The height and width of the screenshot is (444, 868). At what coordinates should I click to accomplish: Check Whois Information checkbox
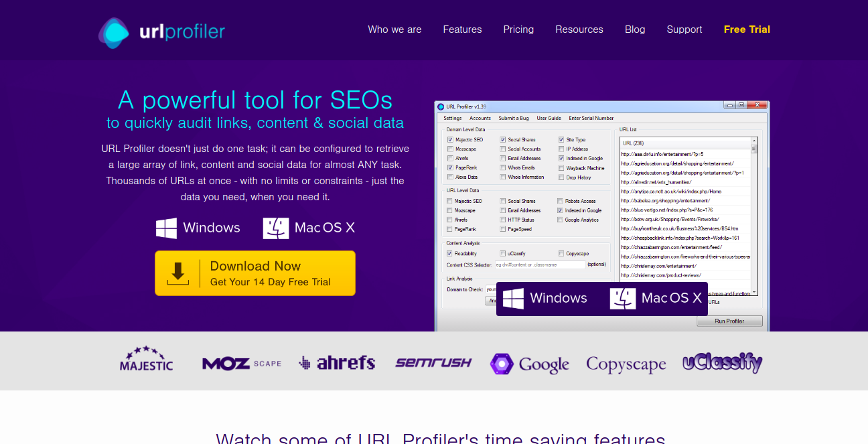pos(503,177)
